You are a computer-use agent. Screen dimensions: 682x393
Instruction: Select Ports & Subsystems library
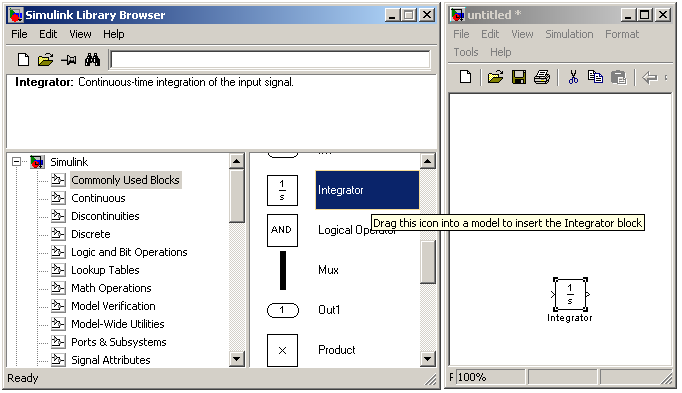pyautogui.click(x=119, y=342)
